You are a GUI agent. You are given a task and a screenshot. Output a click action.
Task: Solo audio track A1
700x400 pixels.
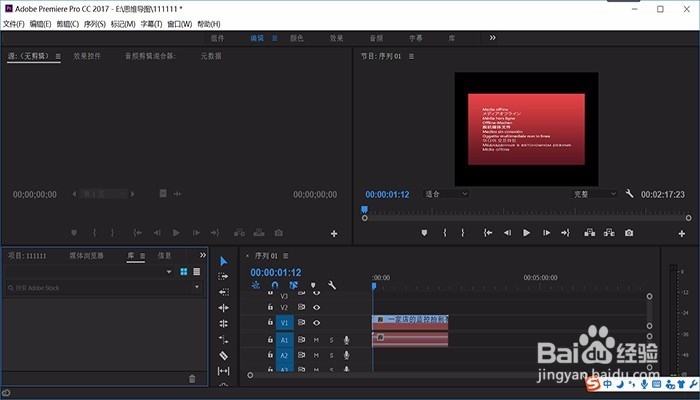(331, 340)
